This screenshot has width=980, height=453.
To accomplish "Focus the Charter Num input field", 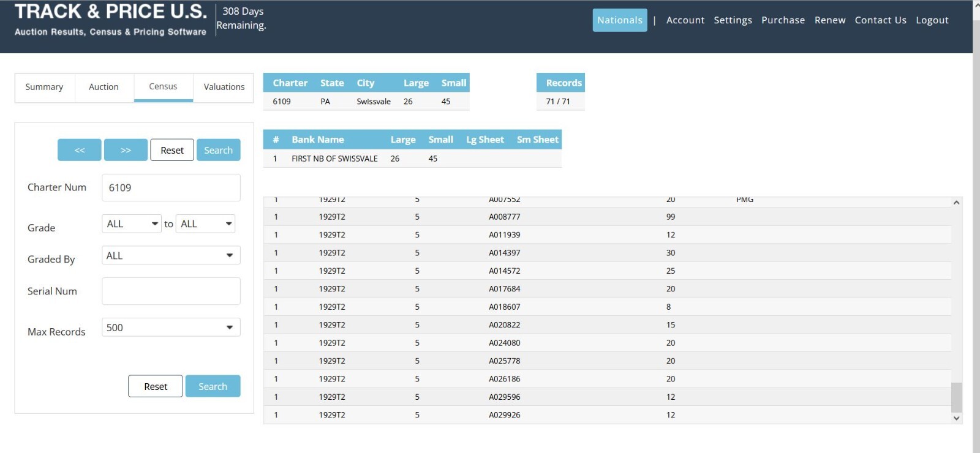I will pos(171,187).
